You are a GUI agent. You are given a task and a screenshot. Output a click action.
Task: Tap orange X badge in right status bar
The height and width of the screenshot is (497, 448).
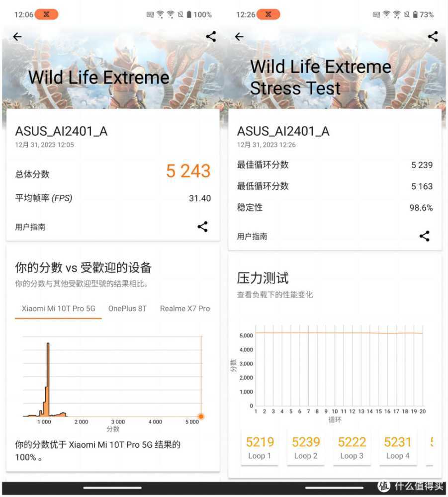tap(269, 14)
